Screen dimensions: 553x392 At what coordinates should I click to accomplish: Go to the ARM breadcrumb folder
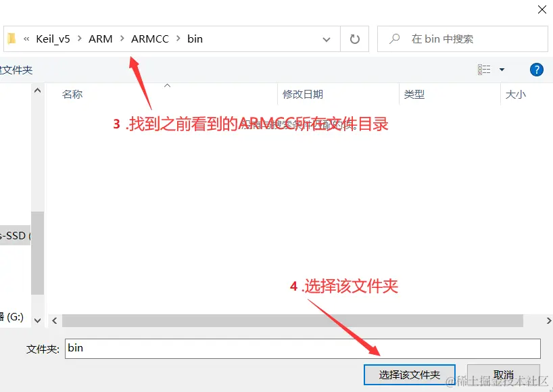(101, 39)
